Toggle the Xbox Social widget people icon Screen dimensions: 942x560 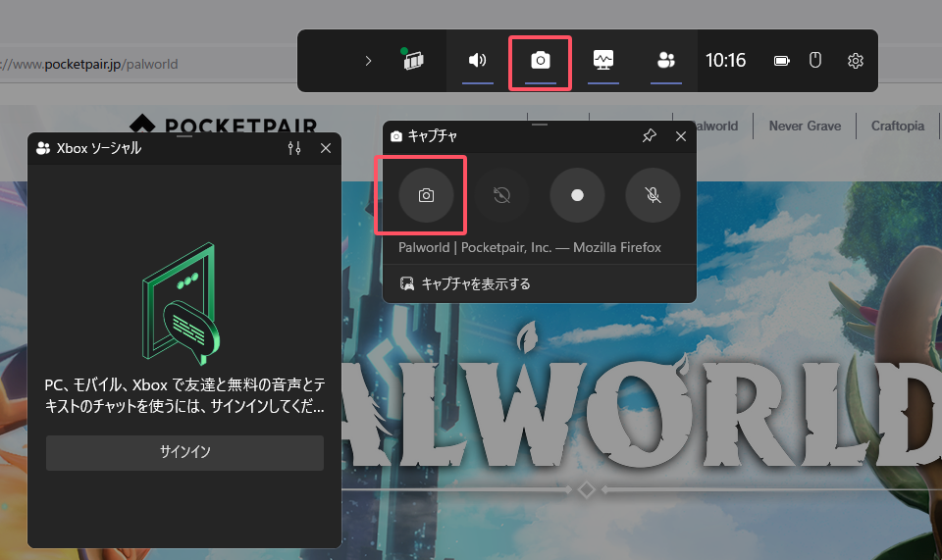pyautogui.click(x=665, y=60)
